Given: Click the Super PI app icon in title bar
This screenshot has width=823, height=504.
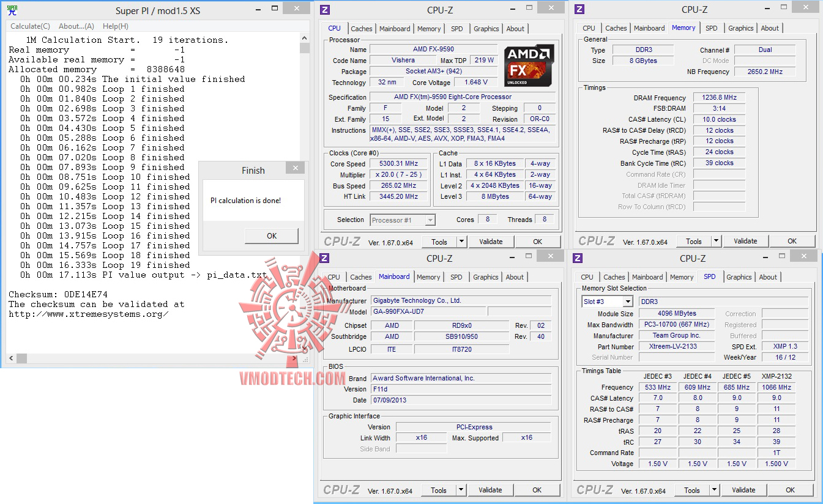Looking at the screenshot, I should (x=12, y=10).
